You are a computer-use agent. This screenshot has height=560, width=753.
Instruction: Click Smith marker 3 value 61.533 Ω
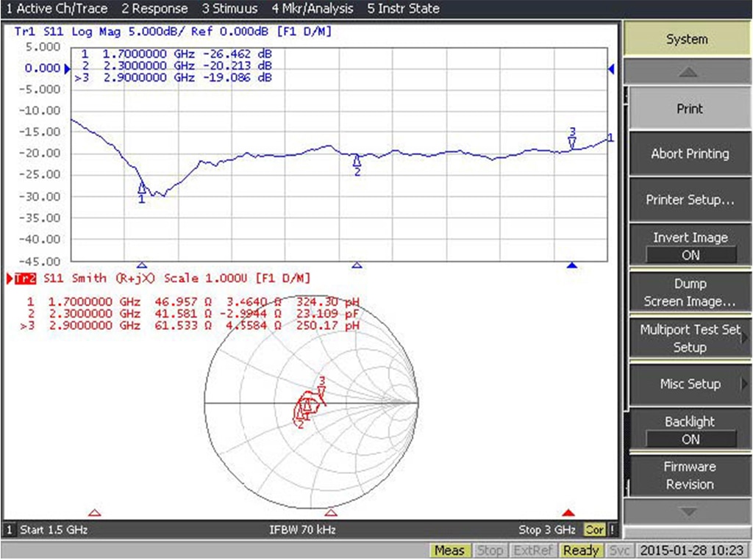point(183,326)
